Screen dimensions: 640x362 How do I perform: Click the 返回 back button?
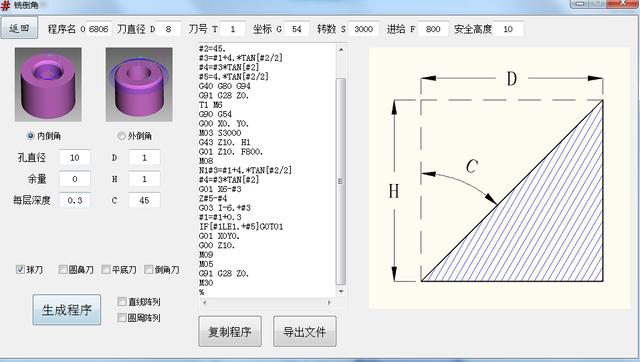[19, 28]
